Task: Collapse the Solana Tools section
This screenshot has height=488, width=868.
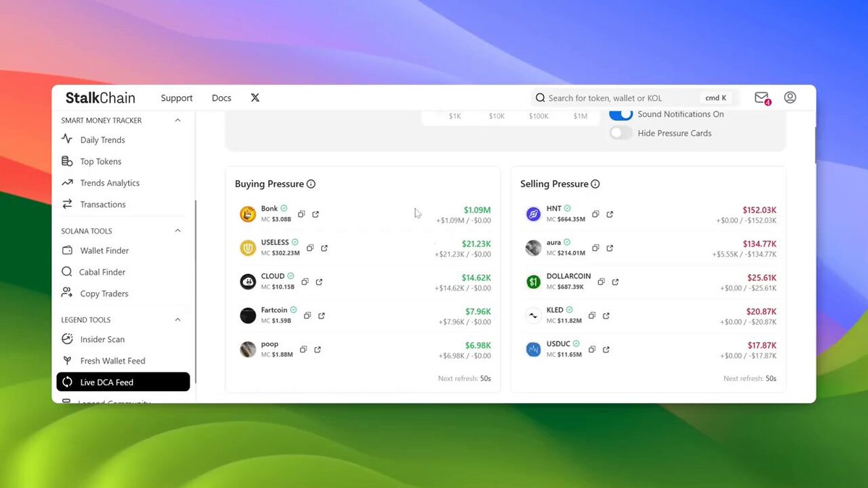Action: tap(178, 231)
